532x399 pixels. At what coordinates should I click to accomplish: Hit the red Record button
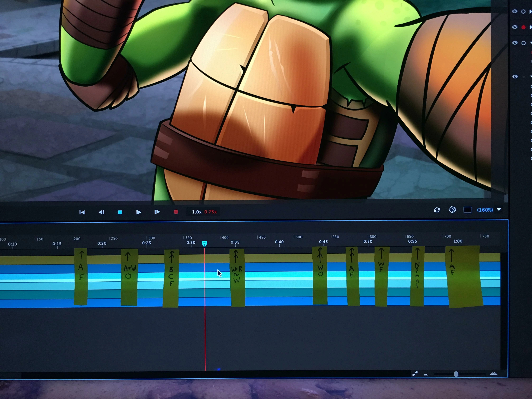tap(176, 212)
